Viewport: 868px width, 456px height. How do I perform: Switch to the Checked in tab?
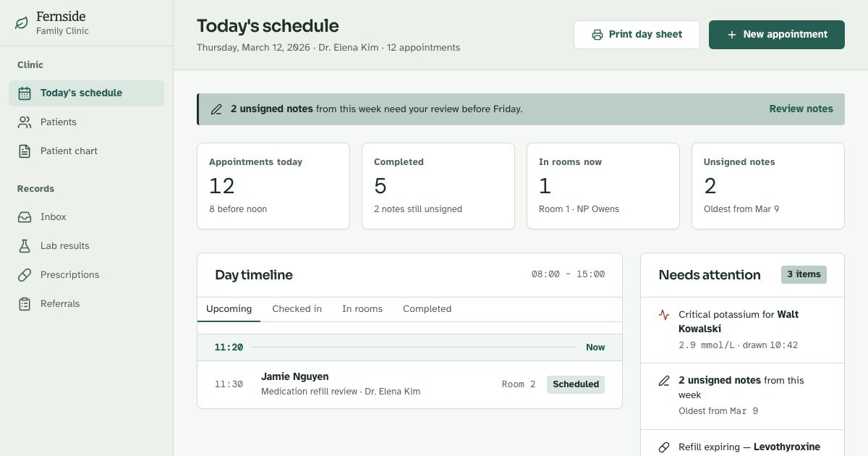[297, 309]
